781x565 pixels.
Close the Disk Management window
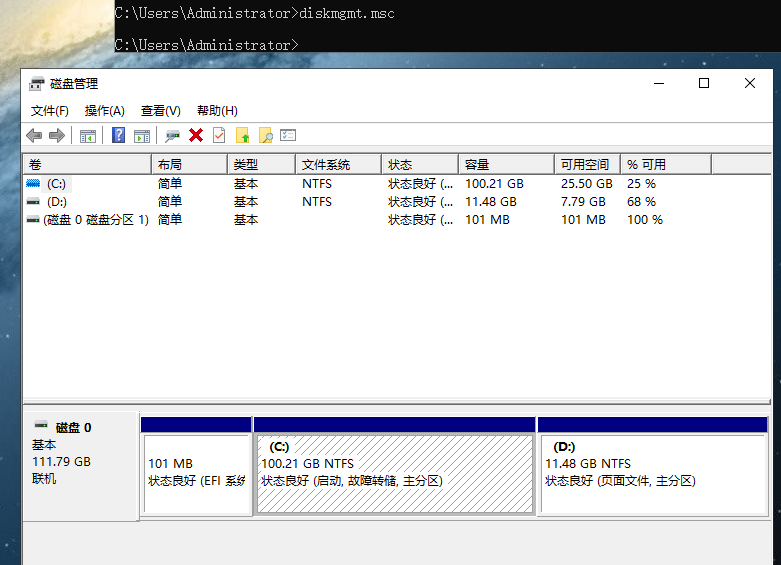(750, 84)
